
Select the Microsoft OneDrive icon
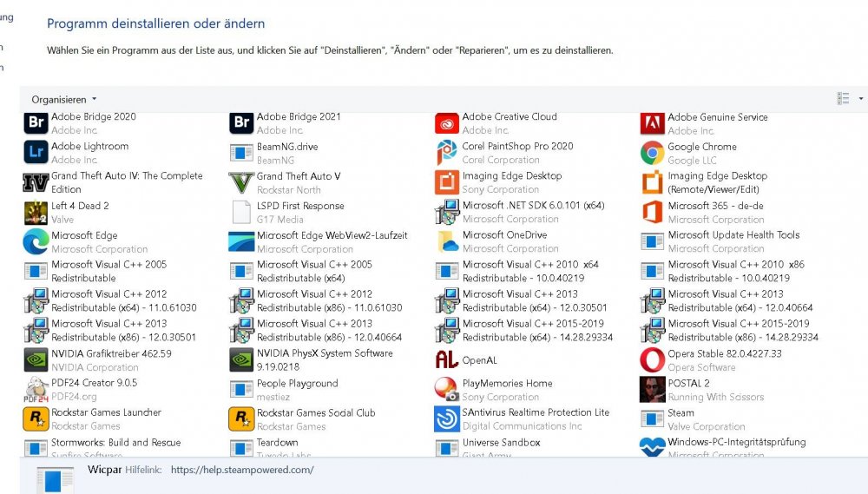pyautogui.click(x=447, y=241)
